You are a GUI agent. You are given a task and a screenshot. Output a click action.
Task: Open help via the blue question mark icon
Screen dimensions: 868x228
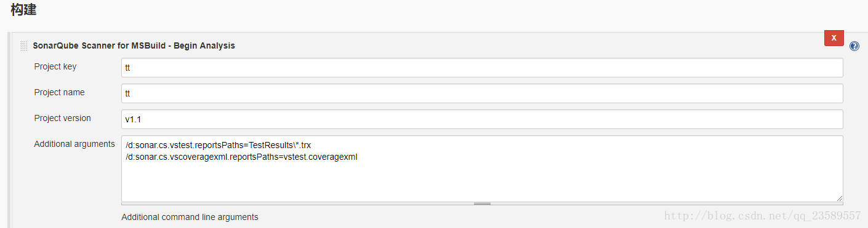tap(854, 46)
